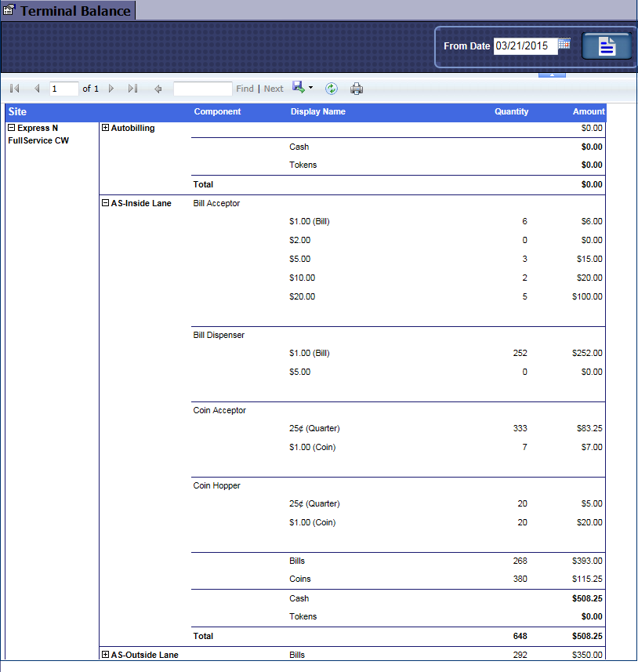Go to previous report page
Viewport: 638px width, 672px height.
[36, 89]
